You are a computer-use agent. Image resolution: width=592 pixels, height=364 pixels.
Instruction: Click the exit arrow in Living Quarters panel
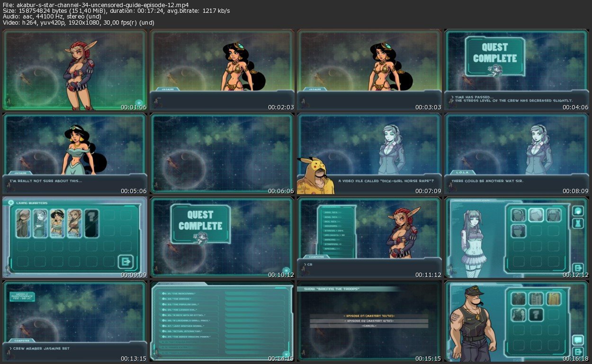click(x=126, y=262)
